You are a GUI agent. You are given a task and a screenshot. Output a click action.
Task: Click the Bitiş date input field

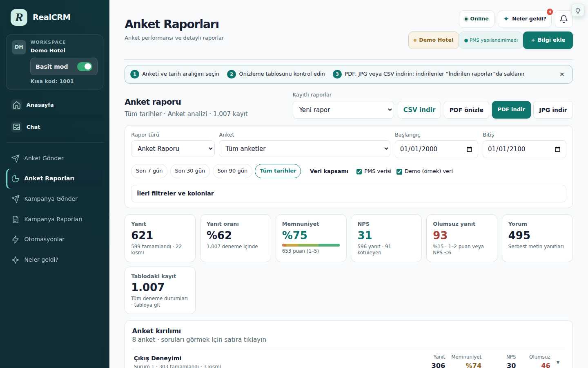coord(524,149)
